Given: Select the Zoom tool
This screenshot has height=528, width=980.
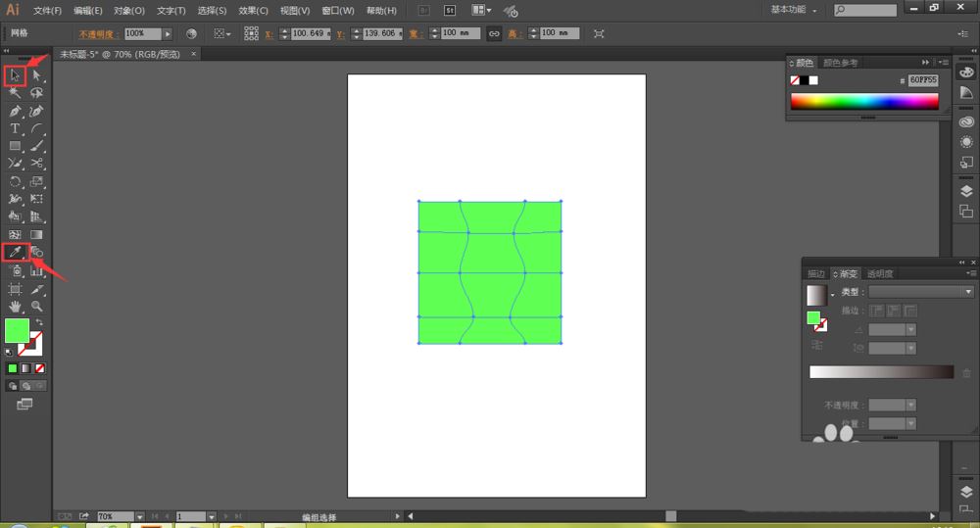Looking at the screenshot, I should (36, 307).
